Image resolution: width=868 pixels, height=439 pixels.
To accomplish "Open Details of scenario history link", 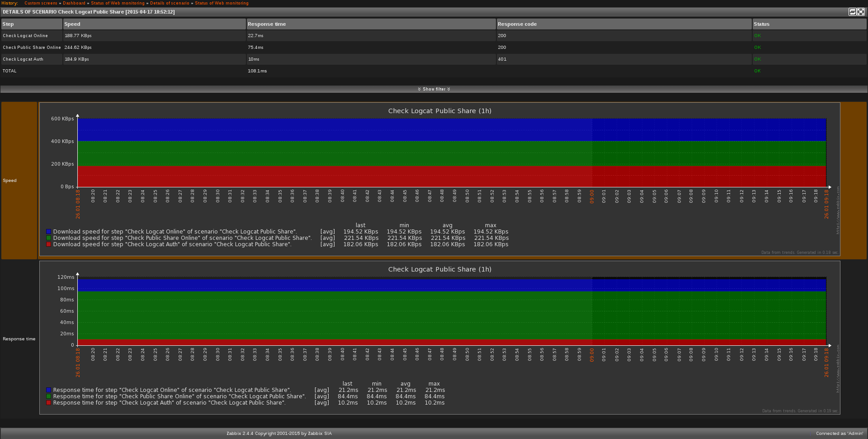I will (170, 3).
